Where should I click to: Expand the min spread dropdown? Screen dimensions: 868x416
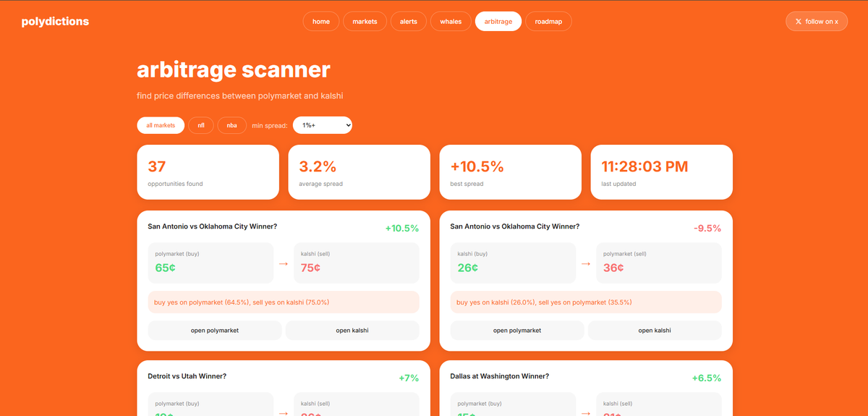click(x=323, y=125)
